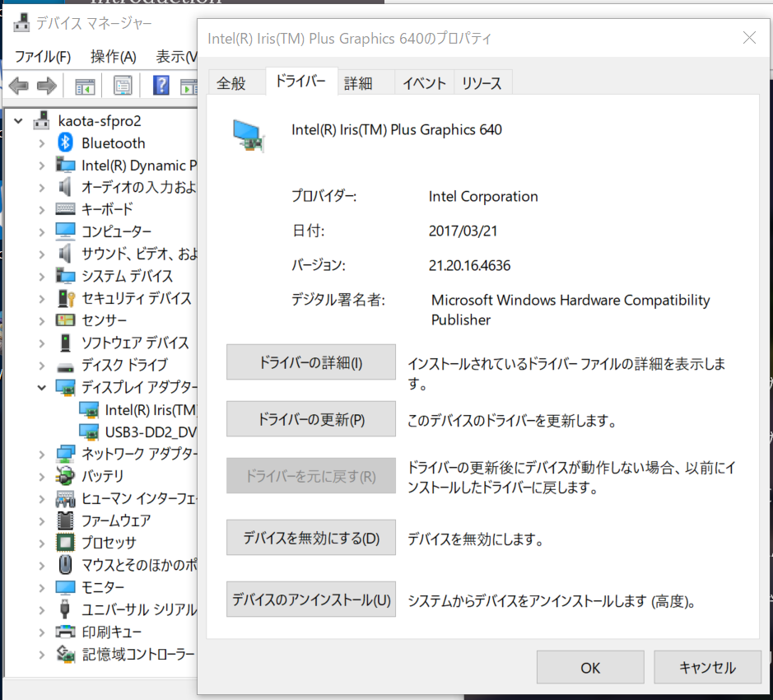The height and width of the screenshot is (700, 773).
Task: Expand the ネットワーク アダプター category
Action: (x=42, y=454)
